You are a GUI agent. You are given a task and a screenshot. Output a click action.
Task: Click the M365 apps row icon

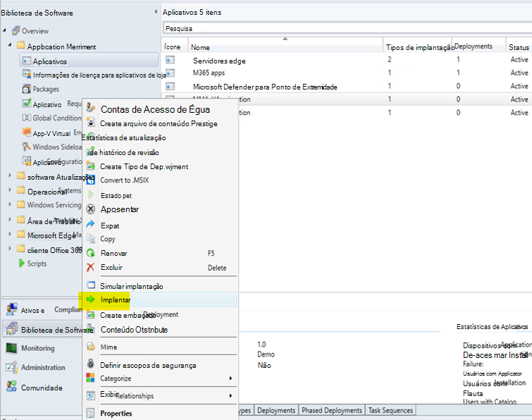point(171,73)
